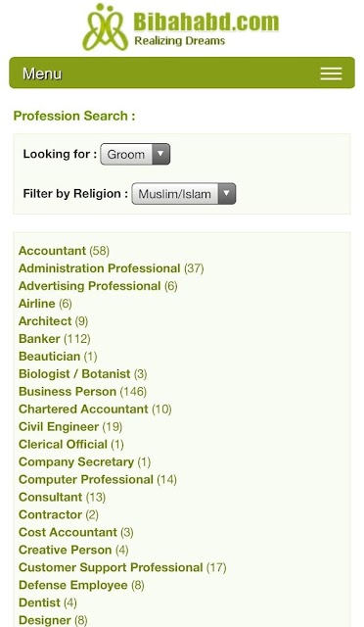
Task: Open Advertising Professional profiles
Action: point(89,286)
